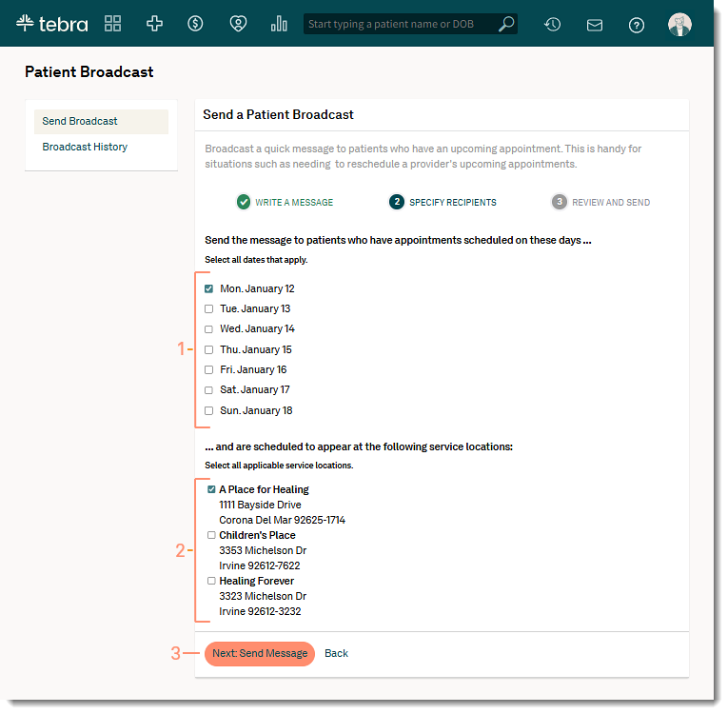Uncheck Mon. January 12
The image size is (728, 714).
(x=209, y=289)
